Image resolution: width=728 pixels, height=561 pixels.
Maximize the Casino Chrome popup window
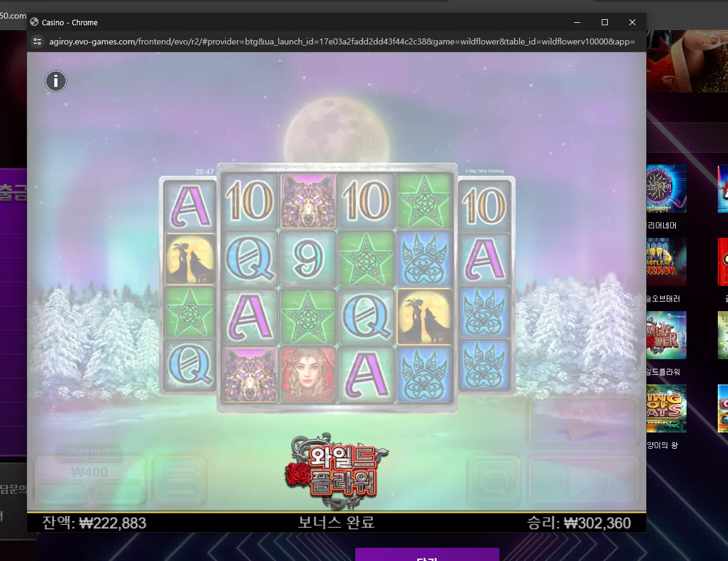pyautogui.click(x=605, y=22)
